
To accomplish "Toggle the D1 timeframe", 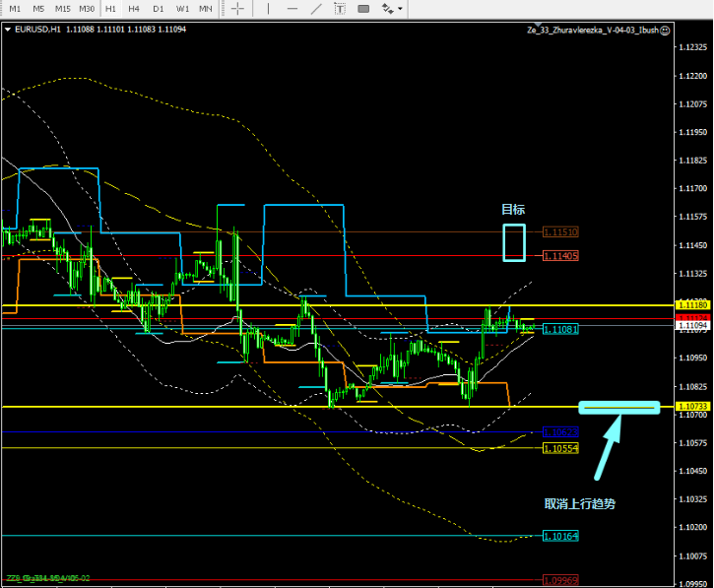I will [x=158, y=9].
